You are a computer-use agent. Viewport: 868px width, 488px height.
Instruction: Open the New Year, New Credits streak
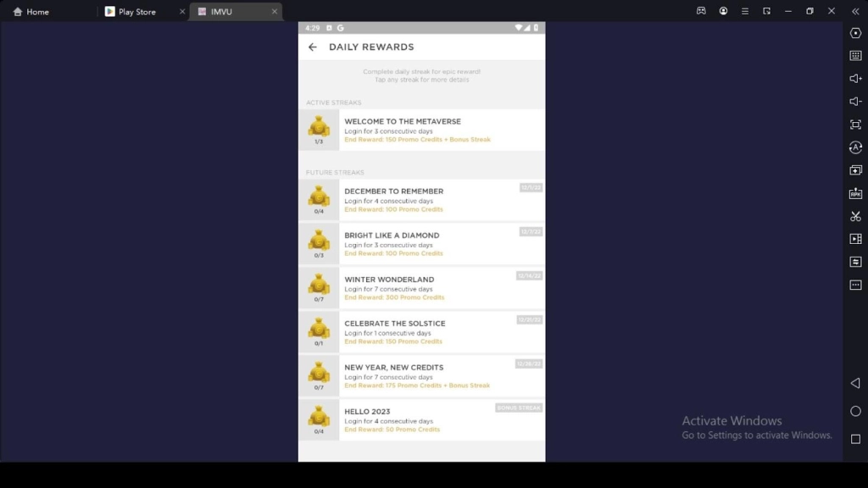[422, 375]
